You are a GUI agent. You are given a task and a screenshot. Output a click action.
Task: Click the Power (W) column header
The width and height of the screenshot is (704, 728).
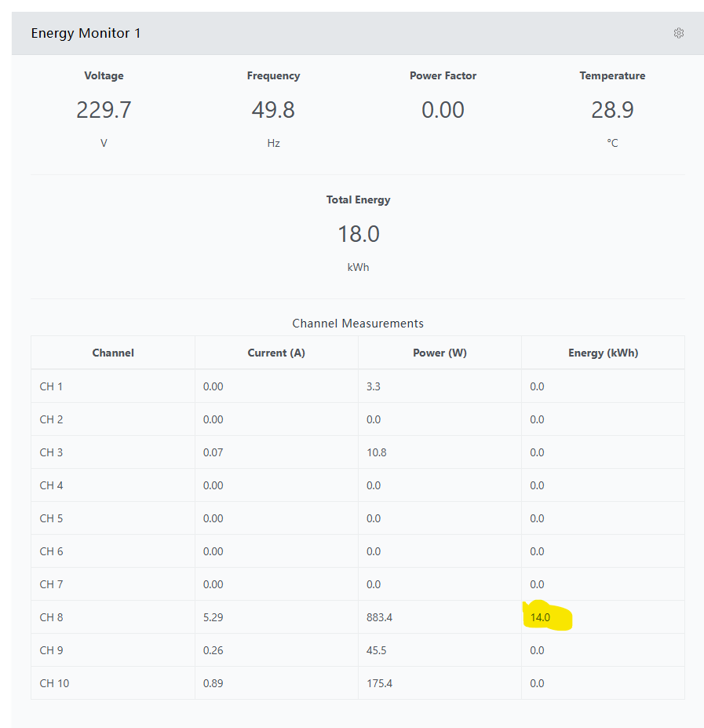(440, 353)
